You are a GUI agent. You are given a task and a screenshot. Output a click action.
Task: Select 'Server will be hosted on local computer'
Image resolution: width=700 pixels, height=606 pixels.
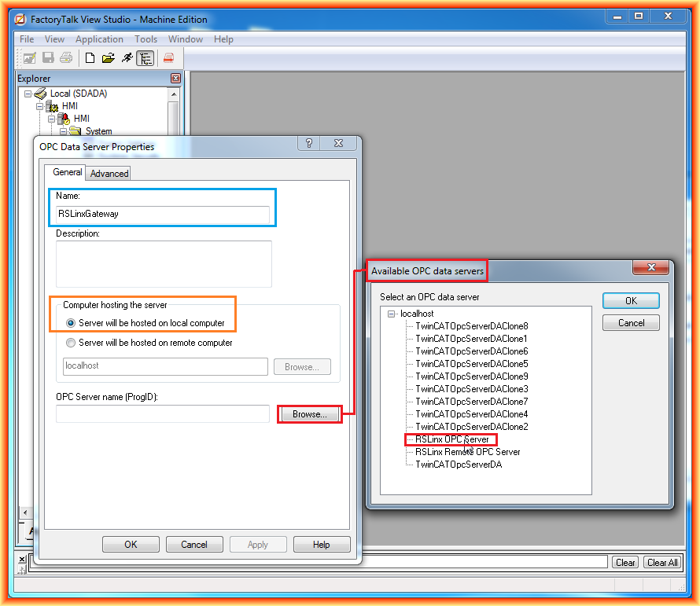tap(72, 323)
